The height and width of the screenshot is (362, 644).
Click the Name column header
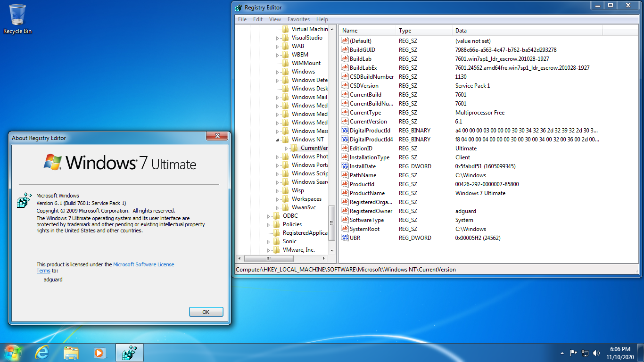(x=368, y=31)
